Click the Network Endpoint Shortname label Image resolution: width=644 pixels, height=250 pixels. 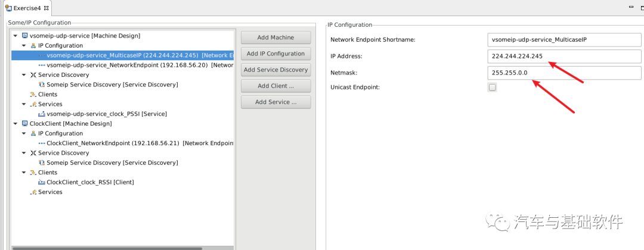click(373, 40)
